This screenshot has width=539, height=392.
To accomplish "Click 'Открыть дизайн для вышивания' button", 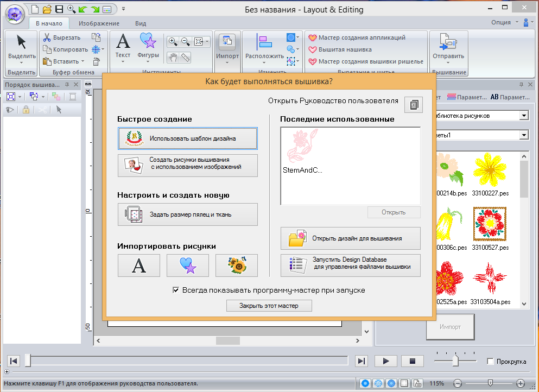I will click(351, 238).
